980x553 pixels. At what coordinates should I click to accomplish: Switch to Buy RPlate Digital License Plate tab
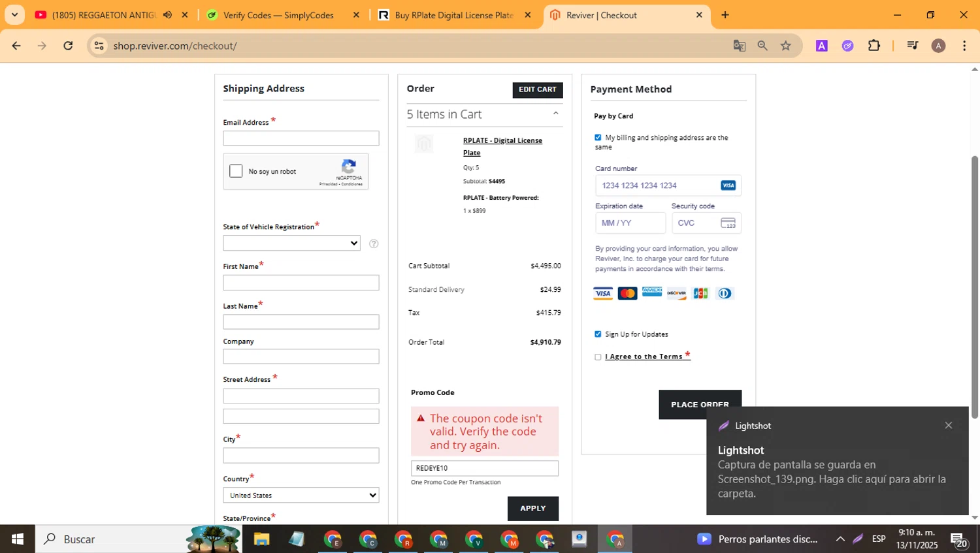click(x=454, y=15)
